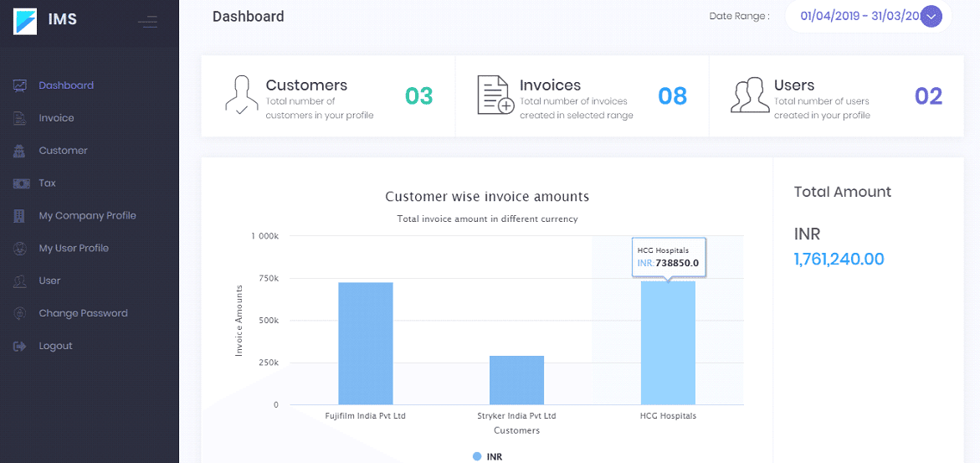Image resolution: width=980 pixels, height=463 pixels.
Task: Click the Invoices card document-plus icon
Action: click(x=495, y=95)
